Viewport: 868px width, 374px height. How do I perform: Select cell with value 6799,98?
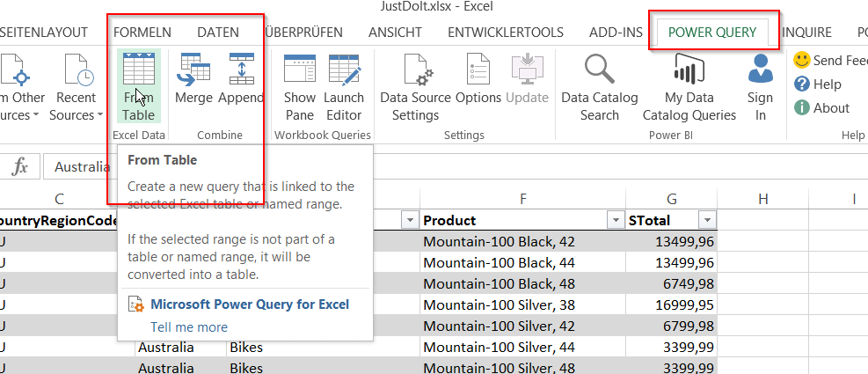(672, 326)
